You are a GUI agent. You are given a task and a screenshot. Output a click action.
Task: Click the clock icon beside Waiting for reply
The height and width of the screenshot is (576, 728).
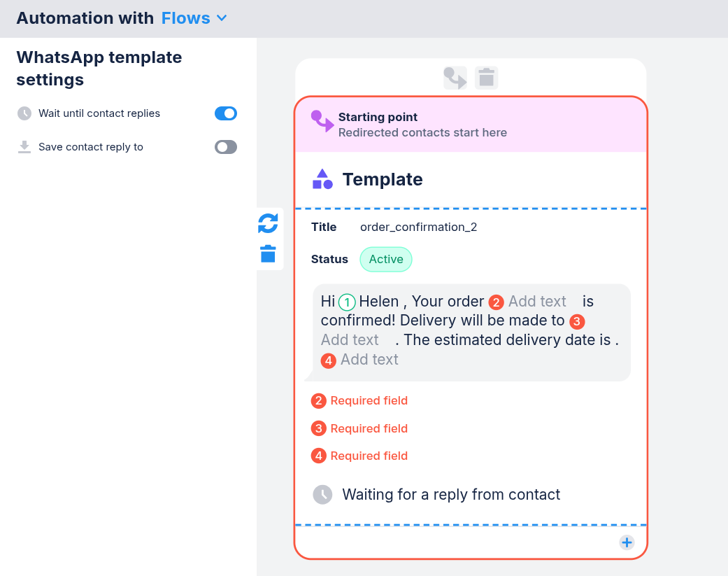click(x=322, y=494)
